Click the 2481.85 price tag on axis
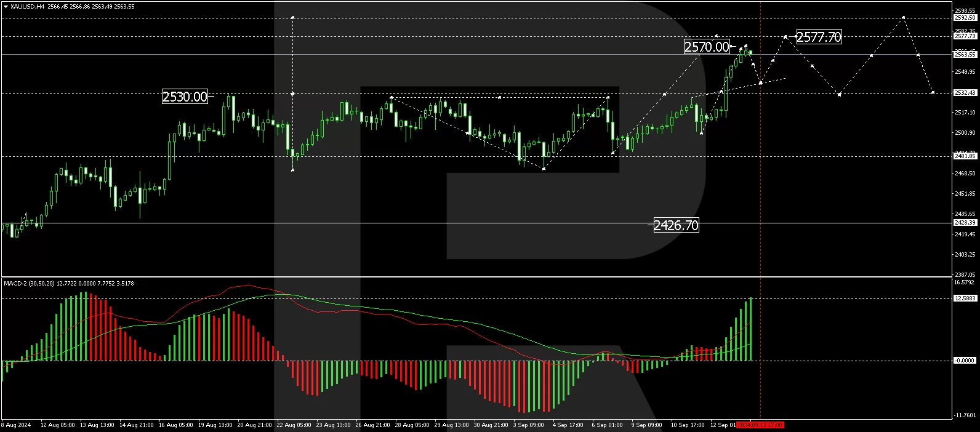The image size is (980, 432). [x=965, y=156]
